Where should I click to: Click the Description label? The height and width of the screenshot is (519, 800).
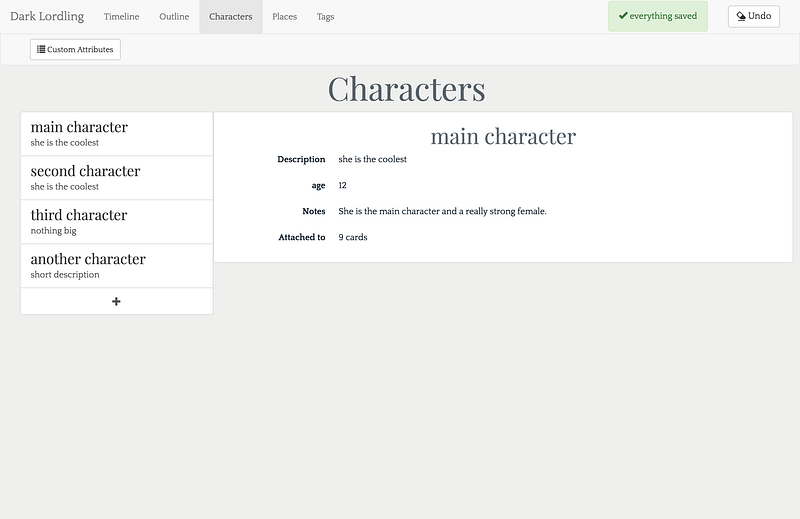[x=301, y=159]
